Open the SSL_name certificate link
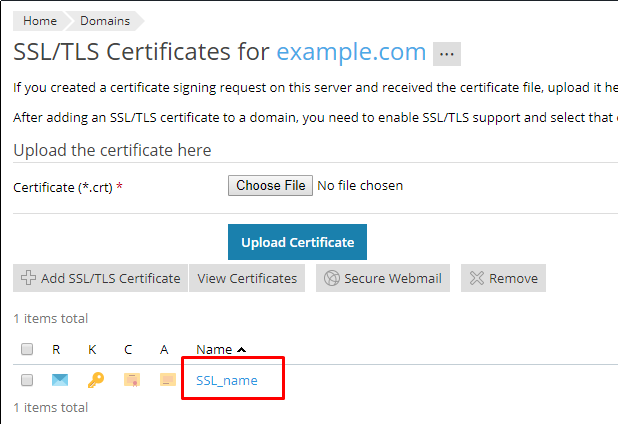The image size is (618, 424). click(x=227, y=380)
